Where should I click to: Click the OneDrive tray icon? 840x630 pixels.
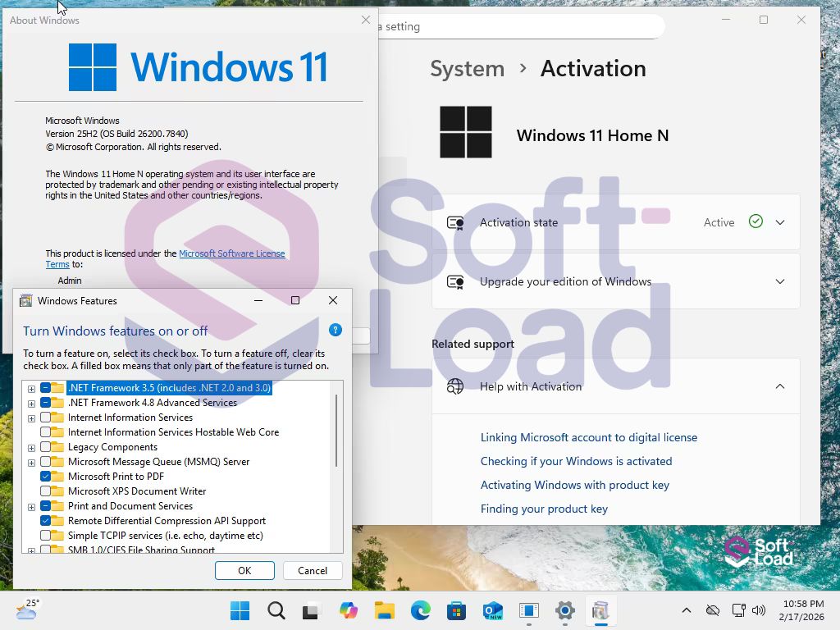point(713,610)
